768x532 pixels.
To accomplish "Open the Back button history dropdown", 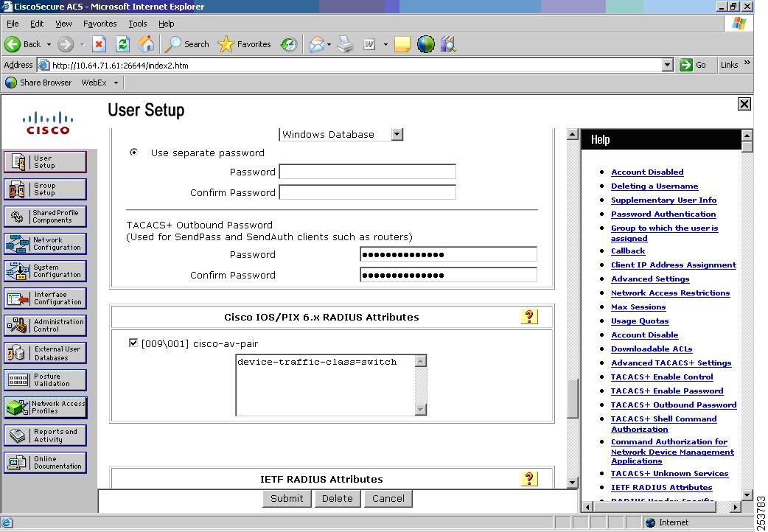I will point(49,44).
